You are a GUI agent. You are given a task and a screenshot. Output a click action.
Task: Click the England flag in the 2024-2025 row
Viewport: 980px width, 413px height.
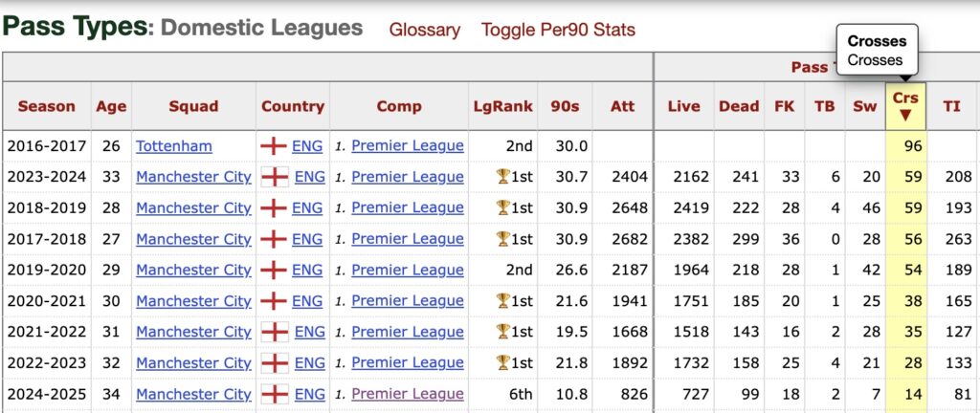coord(275,394)
